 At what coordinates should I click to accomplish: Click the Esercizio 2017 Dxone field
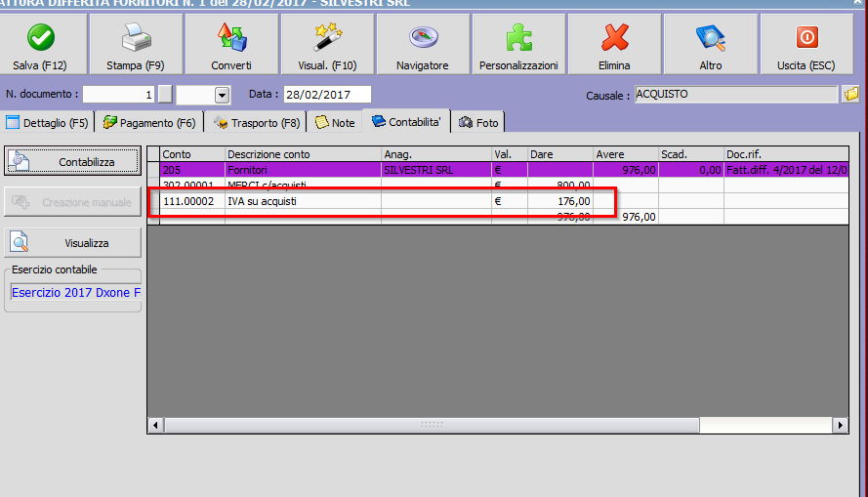coord(76,292)
